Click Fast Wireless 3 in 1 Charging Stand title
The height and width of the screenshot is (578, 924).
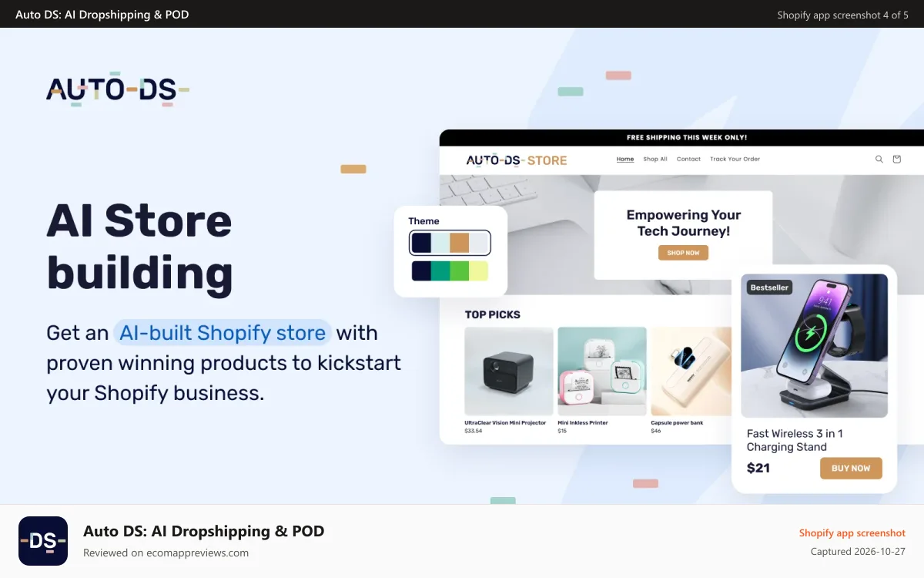[x=795, y=440]
